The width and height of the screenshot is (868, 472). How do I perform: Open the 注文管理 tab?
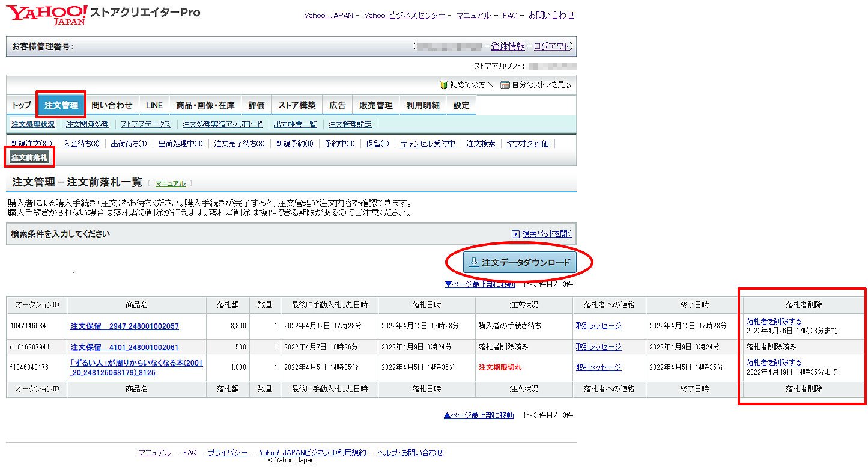pos(61,105)
